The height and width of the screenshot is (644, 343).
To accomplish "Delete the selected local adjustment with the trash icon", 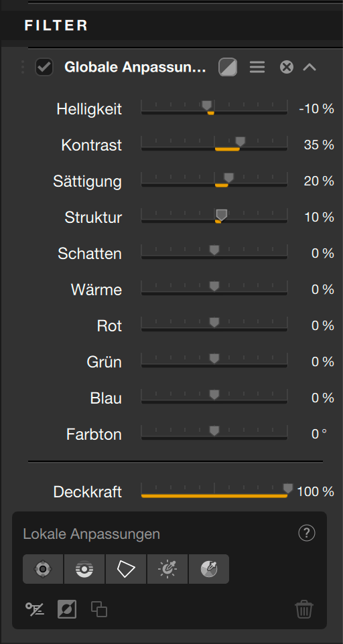I will click(304, 609).
